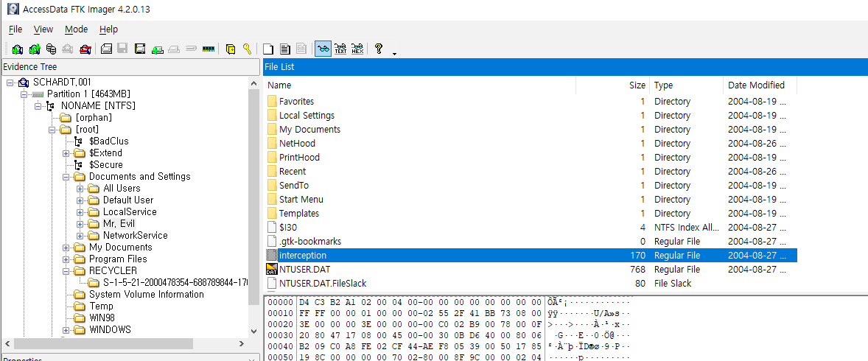
Task: Click the Favorites folder icon in File List
Action: [x=271, y=102]
